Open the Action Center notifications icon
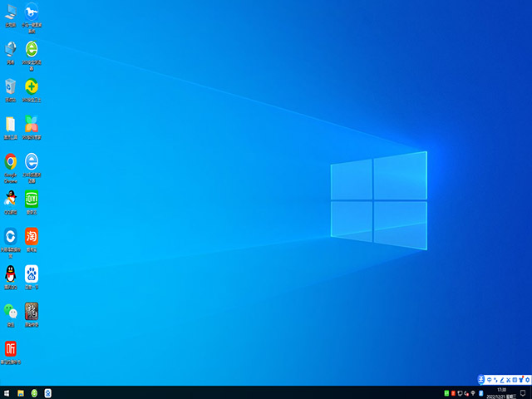 pos(523,393)
